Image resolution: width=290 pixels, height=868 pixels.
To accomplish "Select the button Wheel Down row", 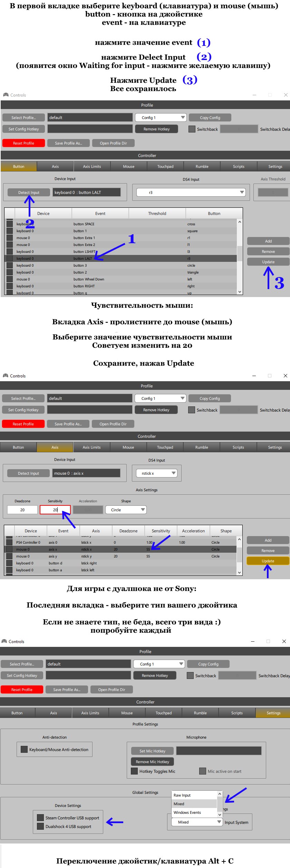I will point(121,279).
